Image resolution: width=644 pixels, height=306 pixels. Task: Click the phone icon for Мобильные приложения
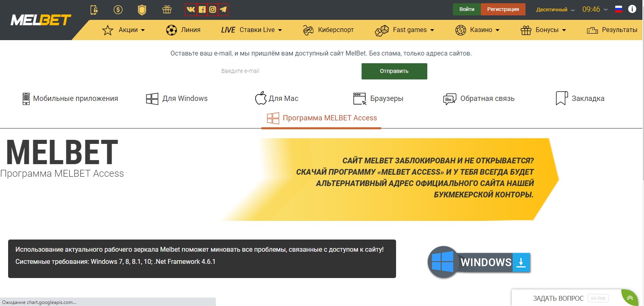pyautogui.click(x=26, y=98)
